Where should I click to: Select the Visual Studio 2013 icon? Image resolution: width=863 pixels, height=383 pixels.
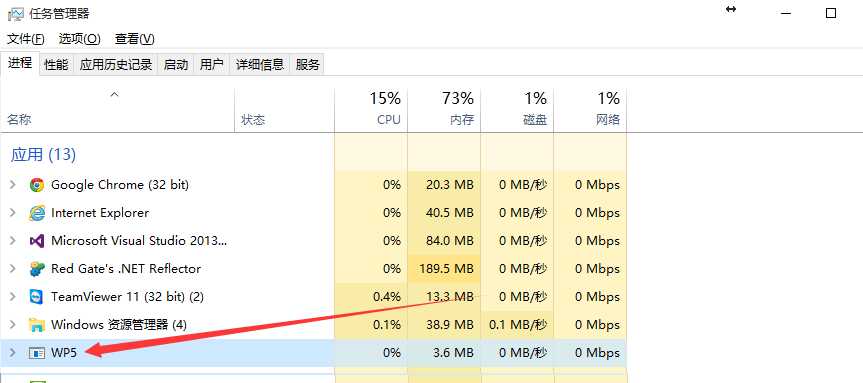[37, 241]
